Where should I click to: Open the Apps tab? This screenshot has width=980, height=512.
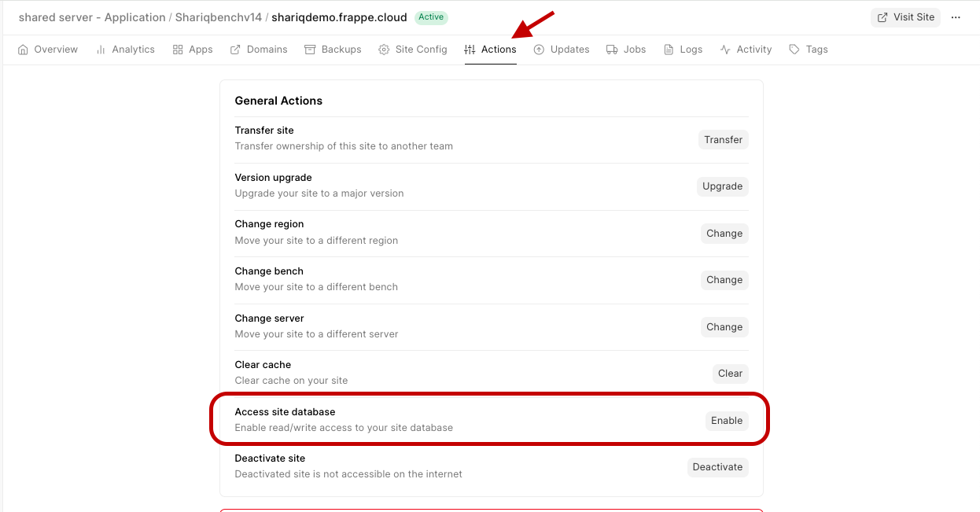click(x=193, y=50)
